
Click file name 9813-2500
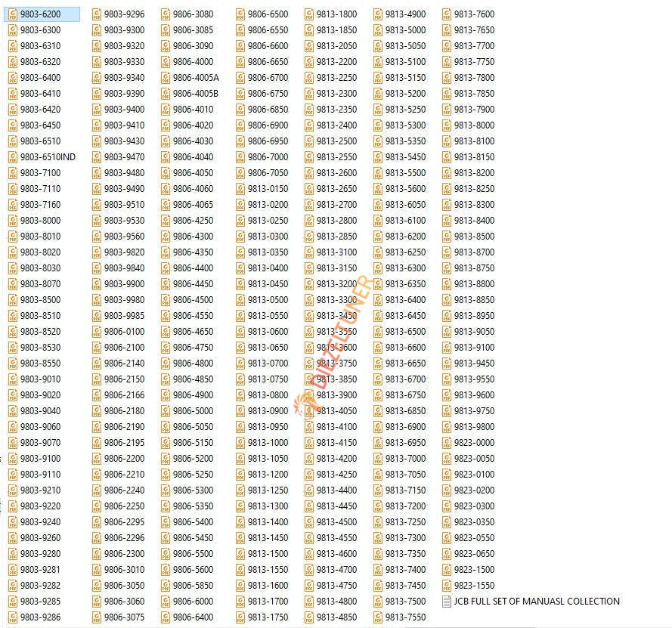[x=336, y=141]
